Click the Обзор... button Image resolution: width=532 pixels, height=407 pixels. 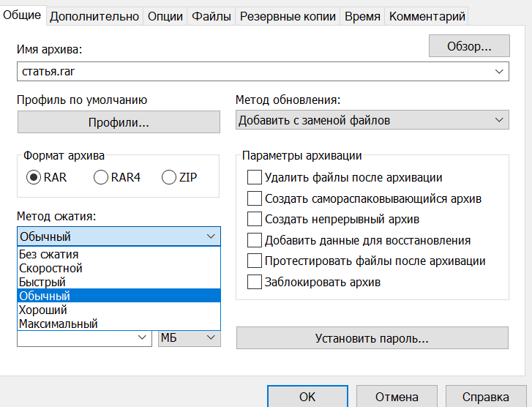pos(469,46)
